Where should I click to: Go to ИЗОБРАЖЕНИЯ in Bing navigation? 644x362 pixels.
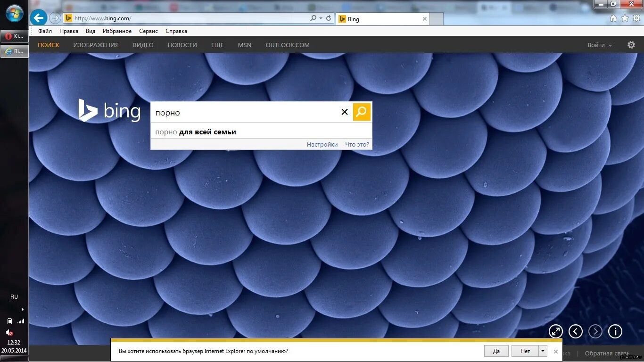pos(96,45)
